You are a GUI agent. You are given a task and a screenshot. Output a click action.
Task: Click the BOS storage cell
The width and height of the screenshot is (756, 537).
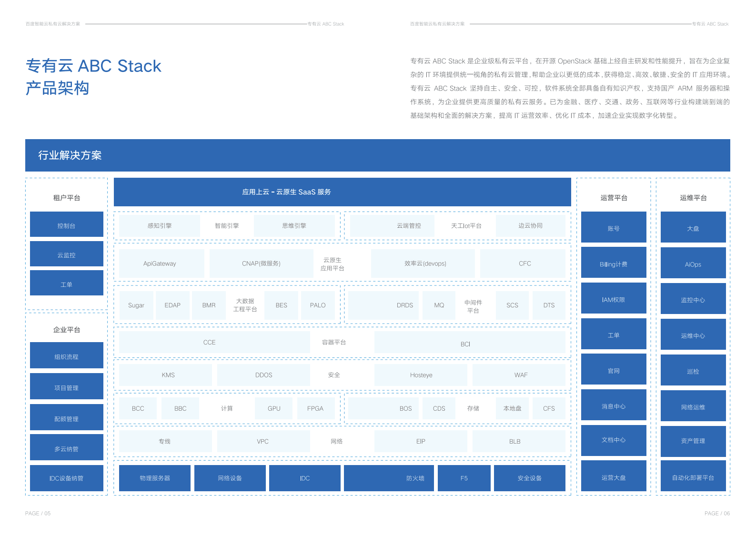[x=383, y=408]
